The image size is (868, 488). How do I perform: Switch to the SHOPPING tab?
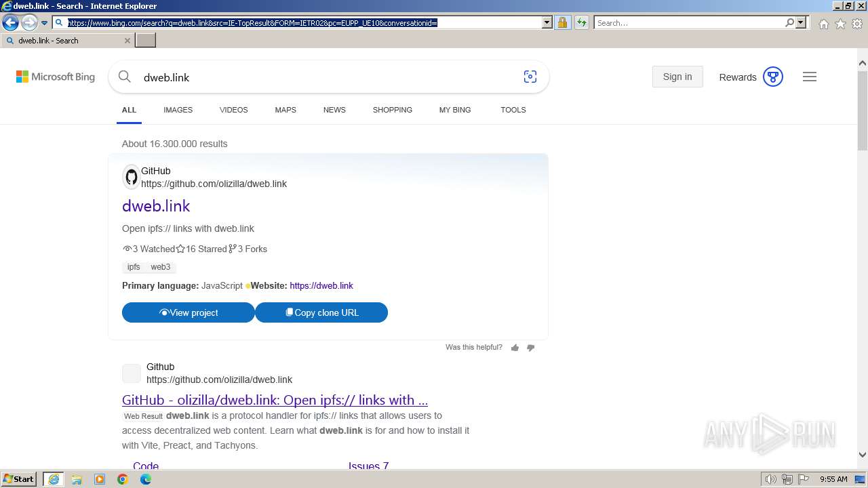coord(392,110)
